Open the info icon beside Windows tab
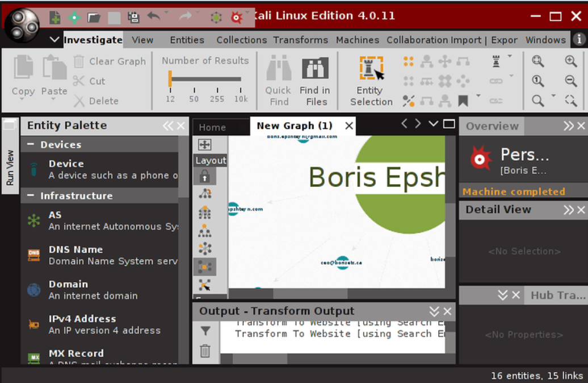Screen dimensions: 588x383 click(579, 39)
